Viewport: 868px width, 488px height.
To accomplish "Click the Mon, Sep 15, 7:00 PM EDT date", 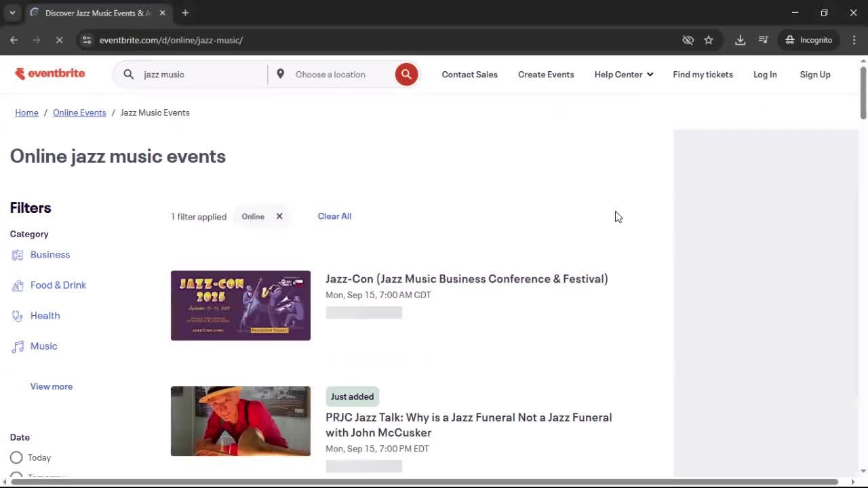I will tap(377, 449).
